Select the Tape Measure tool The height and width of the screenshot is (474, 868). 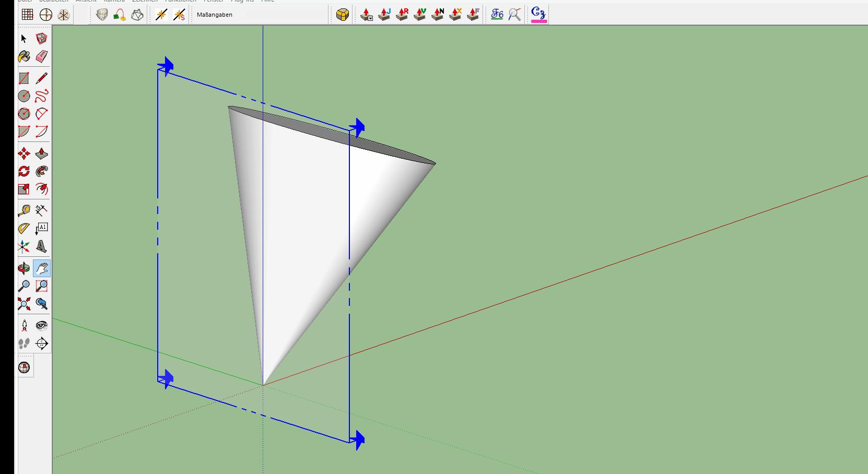(x=24, y=210)
